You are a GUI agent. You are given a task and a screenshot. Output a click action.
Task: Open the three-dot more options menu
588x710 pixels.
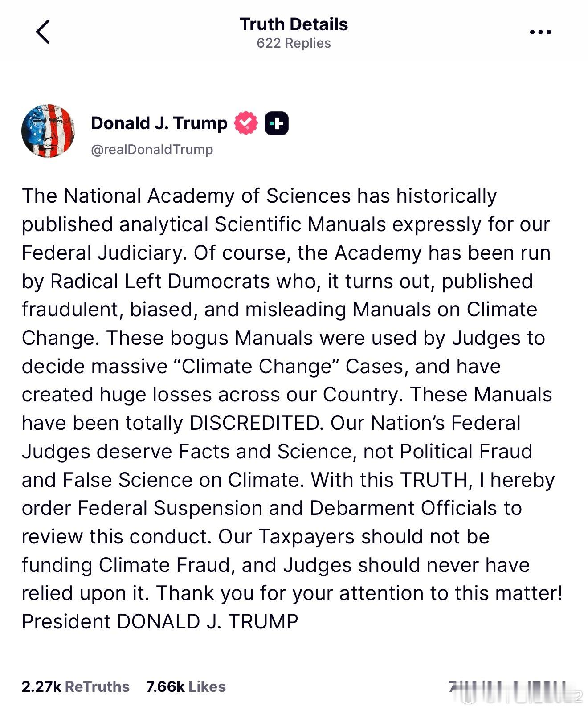point(540,32)
